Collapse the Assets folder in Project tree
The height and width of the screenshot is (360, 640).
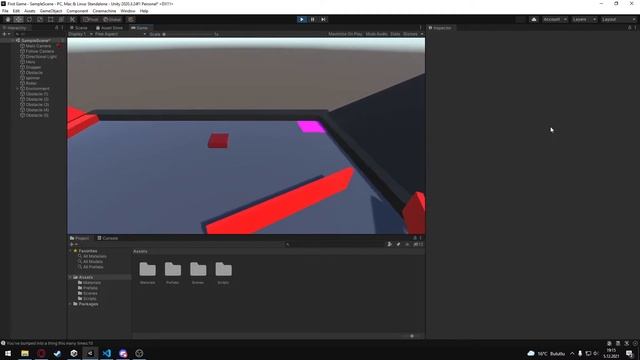pos(71,278)
